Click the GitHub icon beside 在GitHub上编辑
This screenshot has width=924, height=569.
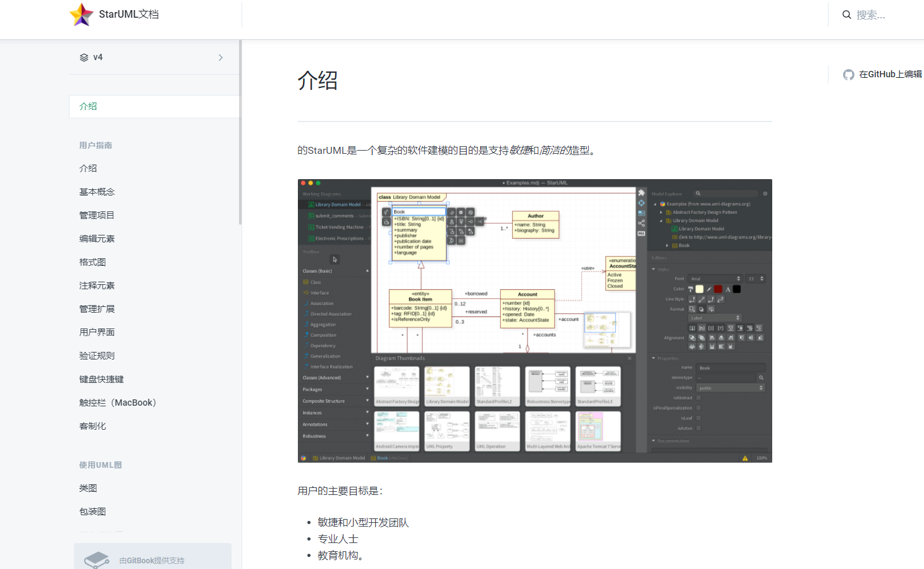(848, 74)
